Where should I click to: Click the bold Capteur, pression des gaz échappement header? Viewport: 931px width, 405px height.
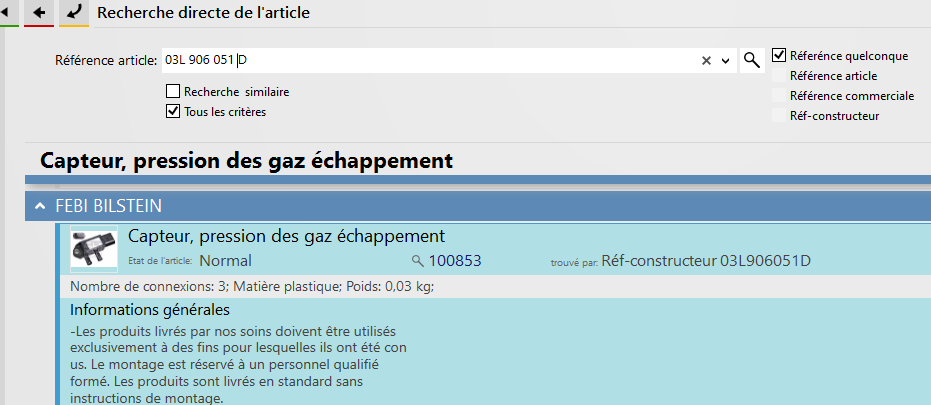[246, 160]
